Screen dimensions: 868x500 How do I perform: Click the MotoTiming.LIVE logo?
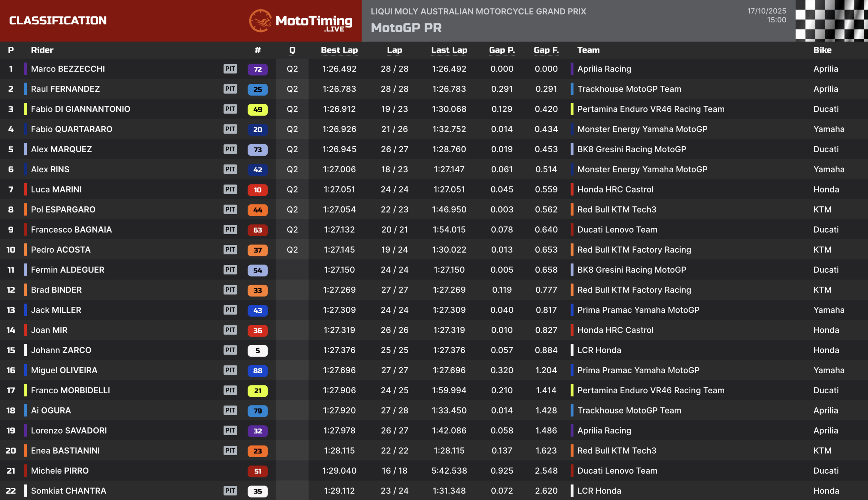[300, 21]
